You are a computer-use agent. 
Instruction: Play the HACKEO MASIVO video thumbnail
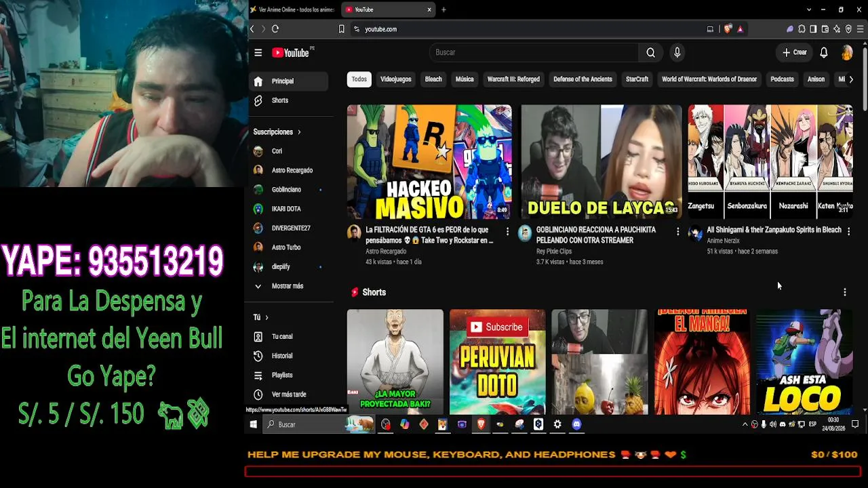click(429, 161)
